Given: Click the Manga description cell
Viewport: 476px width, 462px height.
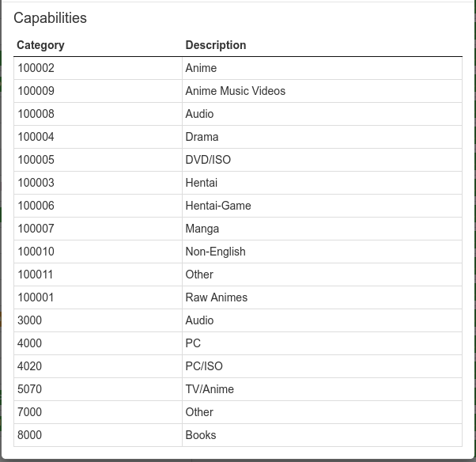Looking at the screenshot, I should point(202,229).
